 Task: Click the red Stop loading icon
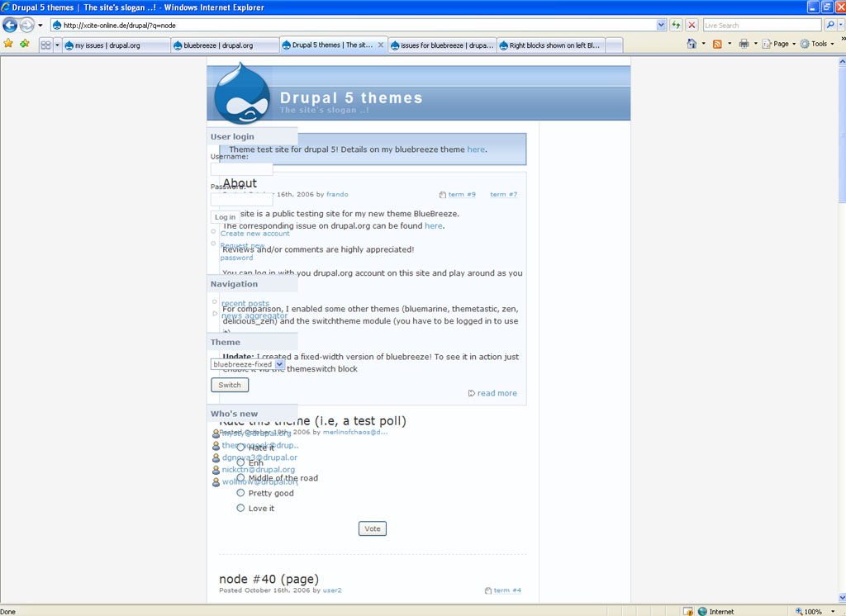point(692,25)
